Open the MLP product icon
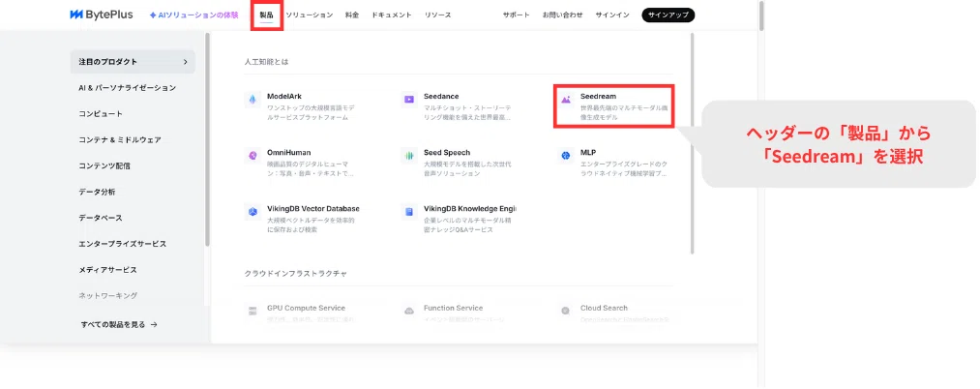This screenshot has width=980, height=389. coord(566,156)
